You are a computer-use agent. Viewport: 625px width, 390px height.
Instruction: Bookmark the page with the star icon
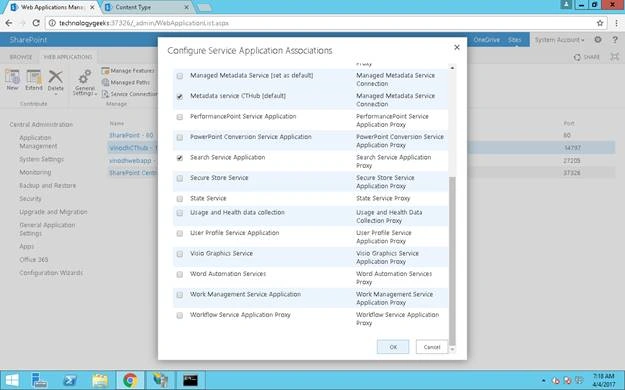(x=599, y=23)
